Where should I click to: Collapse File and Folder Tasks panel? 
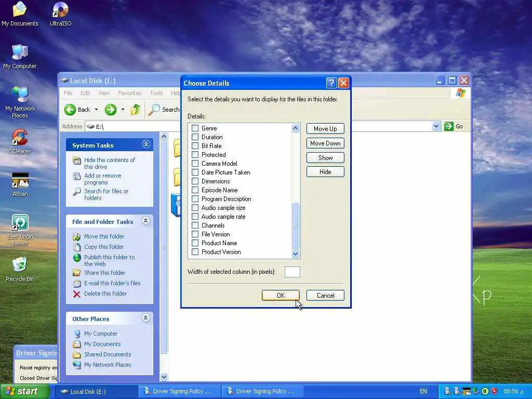point(146,221)
